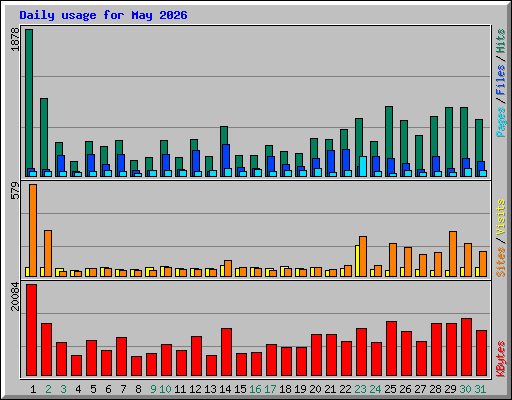Select the red KBytes bar for day 1
The width and height of the screenshot is (512, 400).
click(x=32, y=330)
